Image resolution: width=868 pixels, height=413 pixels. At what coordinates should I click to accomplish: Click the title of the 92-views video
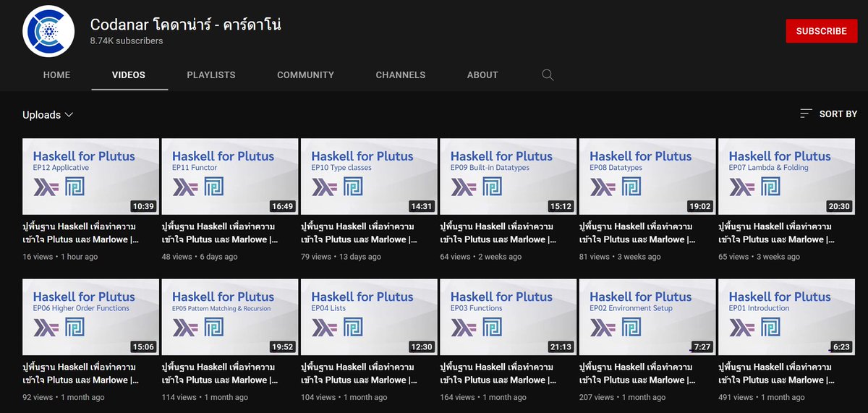click(x=80, y=373)
